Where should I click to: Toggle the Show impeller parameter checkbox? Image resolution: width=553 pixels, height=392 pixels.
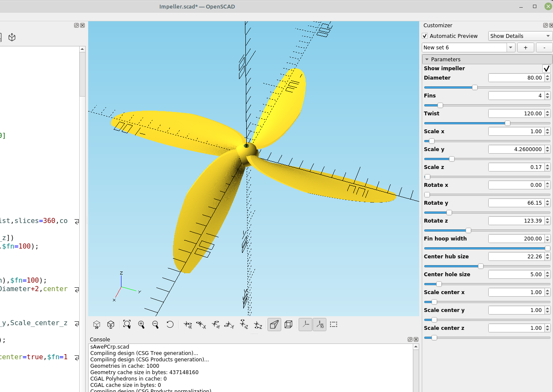[x=547, y=68]
